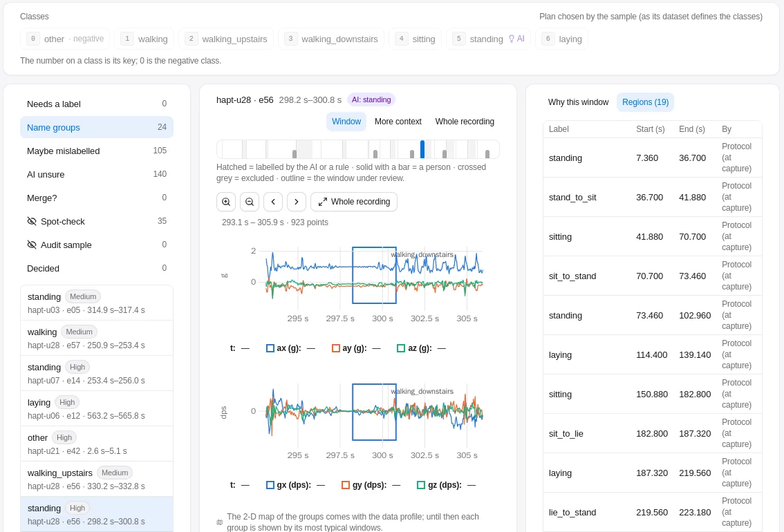Open the laying group hapt-u06 e12
Screen dimensions: 784x532
click(97, 408)
